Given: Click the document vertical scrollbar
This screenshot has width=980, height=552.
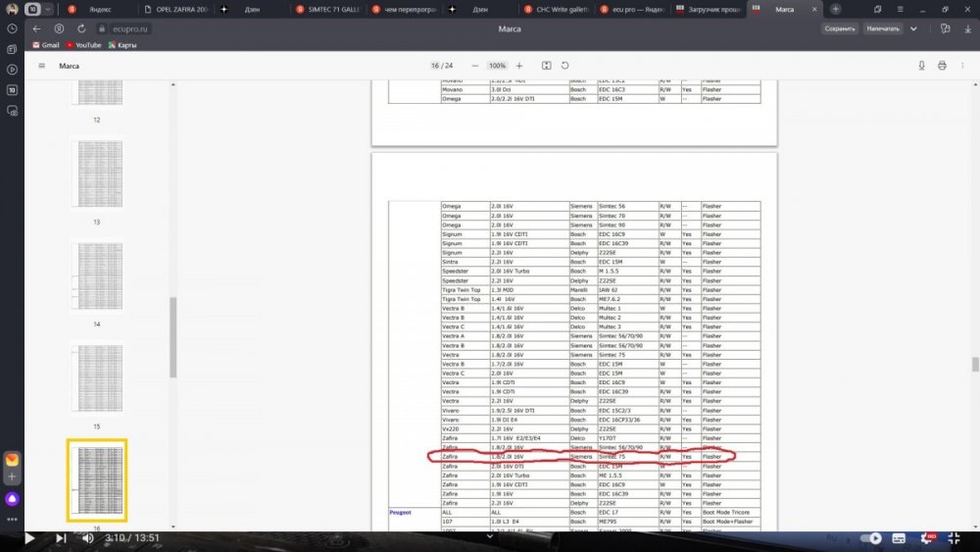Looking at the screenshot, I should point(975,364).
